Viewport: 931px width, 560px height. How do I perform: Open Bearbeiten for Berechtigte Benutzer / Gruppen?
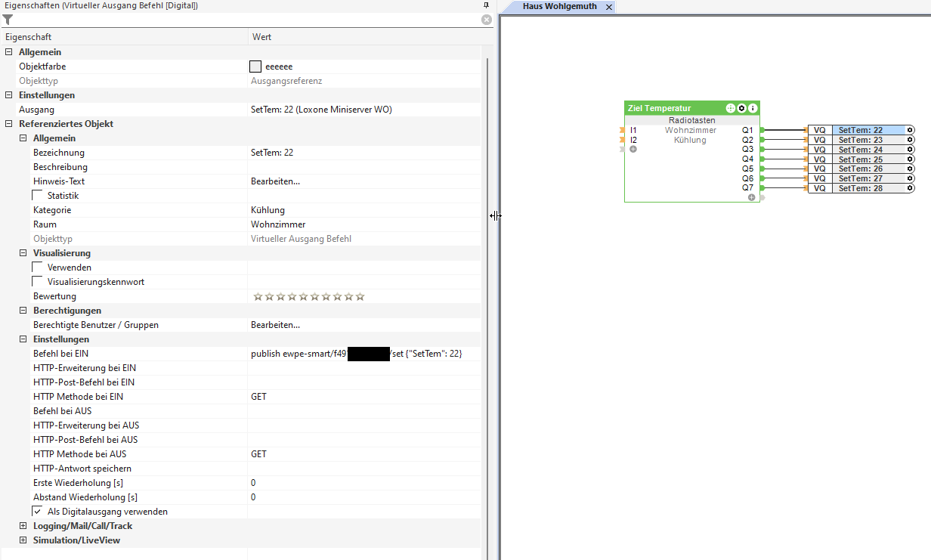pyautogui.click(x=275, y=325)
